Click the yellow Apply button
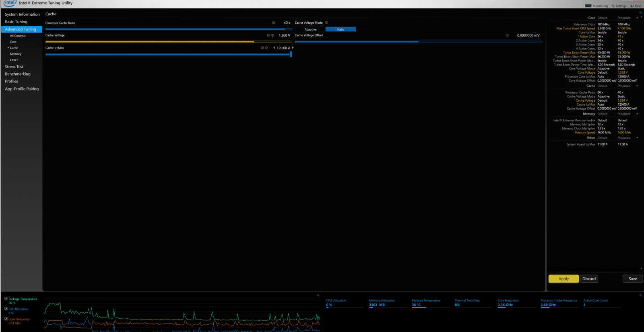 (x=563, y=279)
